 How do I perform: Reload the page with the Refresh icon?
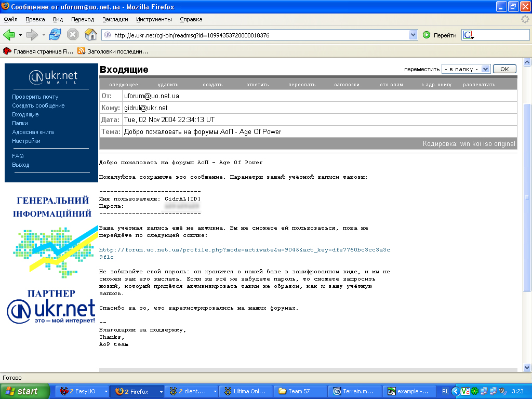[55, 35]
